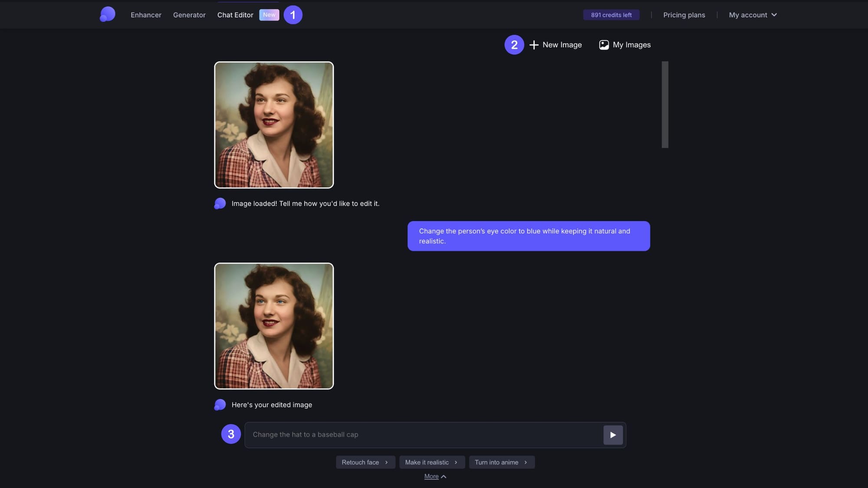Collapse suggestions via More chevron

click(444, 476)
